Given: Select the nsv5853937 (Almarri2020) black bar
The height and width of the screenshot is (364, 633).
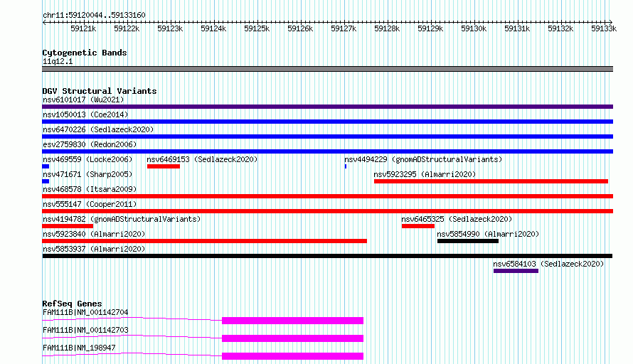Looking at the screenshot, I should point(327,256).
